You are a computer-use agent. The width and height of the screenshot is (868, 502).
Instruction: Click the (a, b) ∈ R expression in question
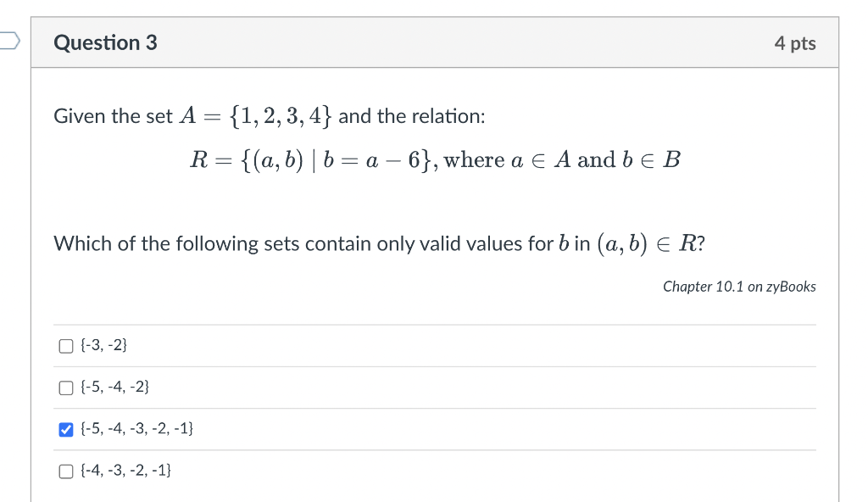646,244
